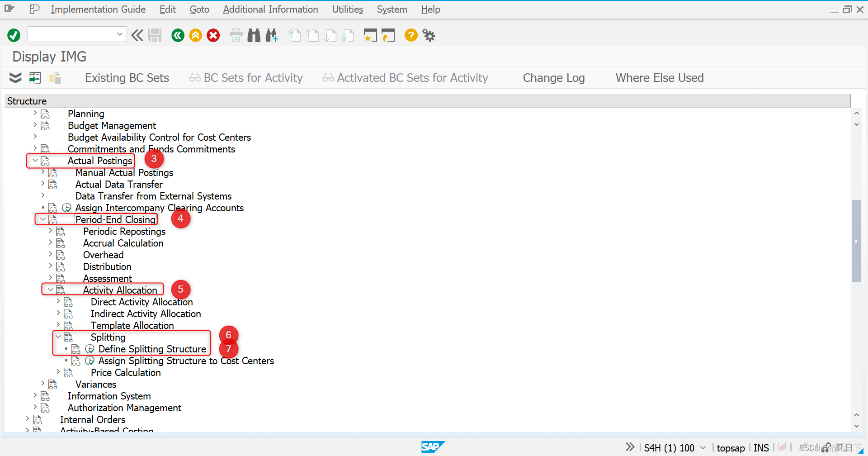
Task: Open documentation icon beside Variances
Action: point(53,384)
